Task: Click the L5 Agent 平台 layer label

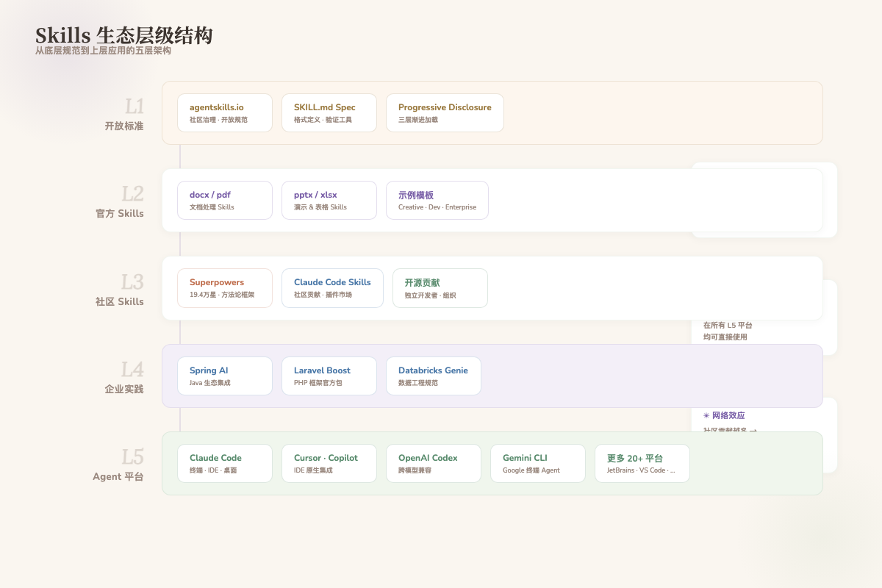Action: tap(118, 464)
